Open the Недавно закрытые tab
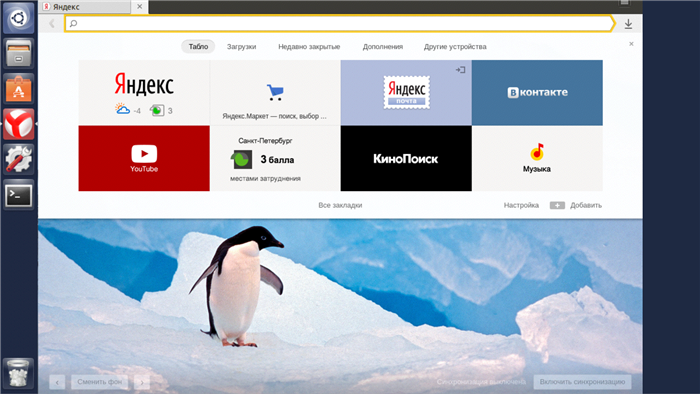 (309, 46)
